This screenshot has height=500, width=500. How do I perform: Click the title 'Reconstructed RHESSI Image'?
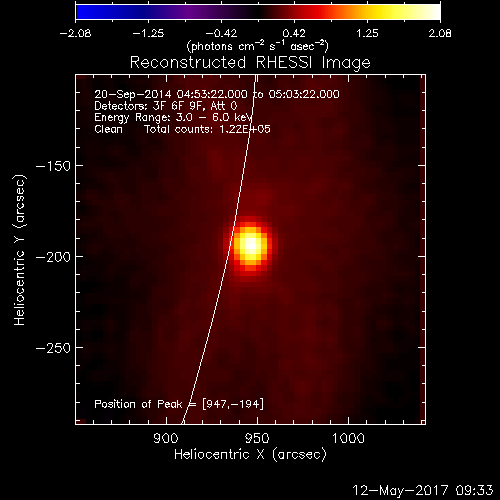(x=250, y=63)
